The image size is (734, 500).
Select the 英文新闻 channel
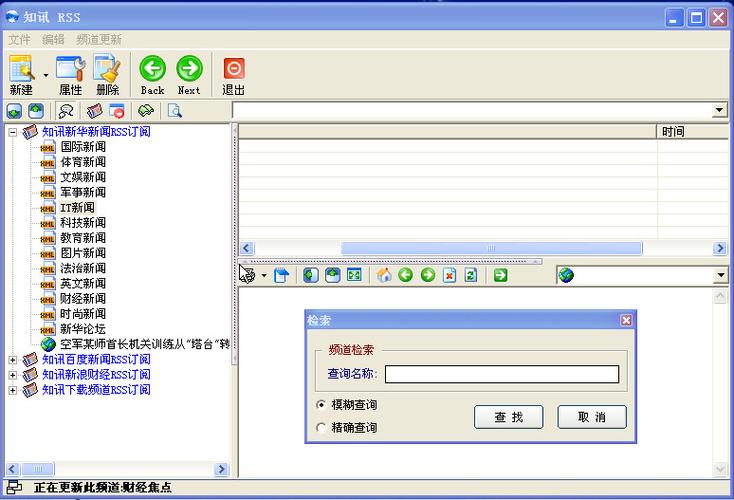tap(83, 283)
